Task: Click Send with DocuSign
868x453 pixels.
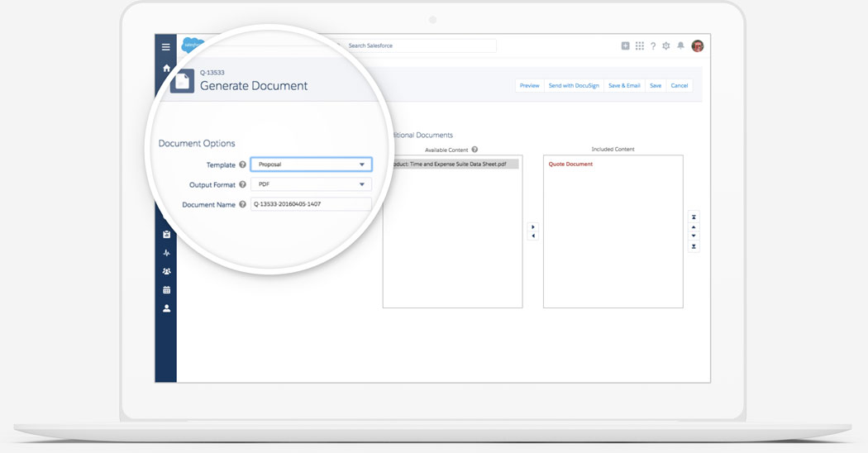Action: coord(574,86)
